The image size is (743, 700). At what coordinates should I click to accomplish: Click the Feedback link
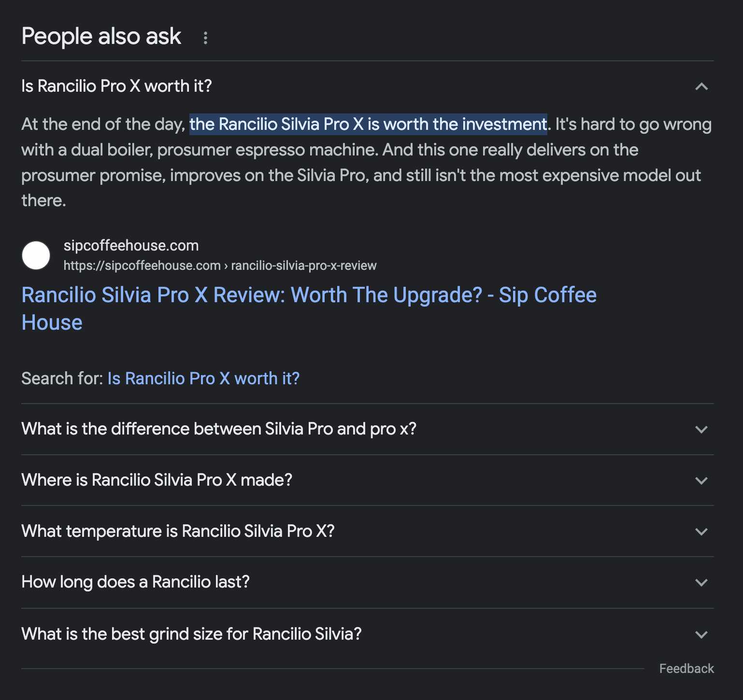(x=686, y=669)
